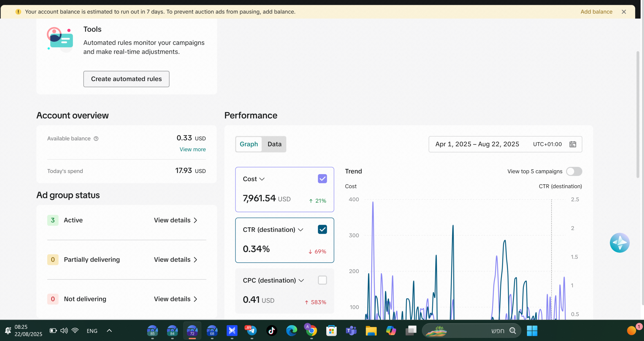Open TikTok from the taskbar

pos(272,331)
